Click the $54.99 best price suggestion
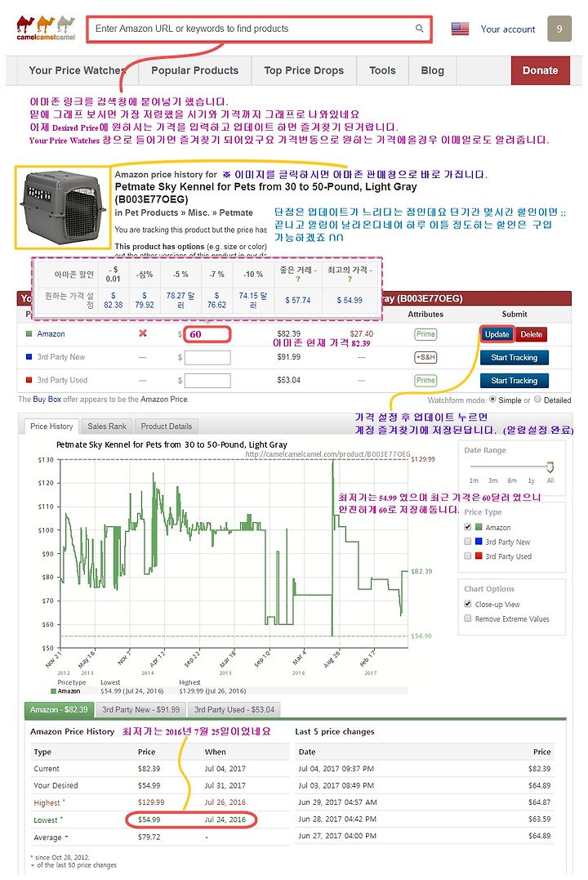The height and width of the screenshot is (880, 588). click(349, 300)
